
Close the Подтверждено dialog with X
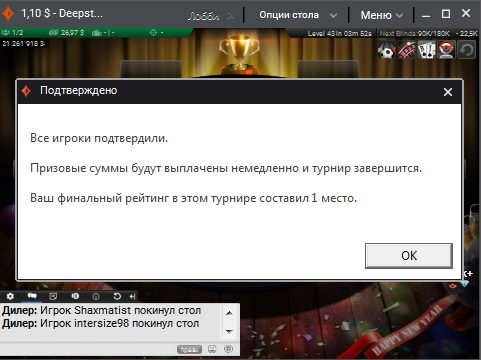point(448,92)
